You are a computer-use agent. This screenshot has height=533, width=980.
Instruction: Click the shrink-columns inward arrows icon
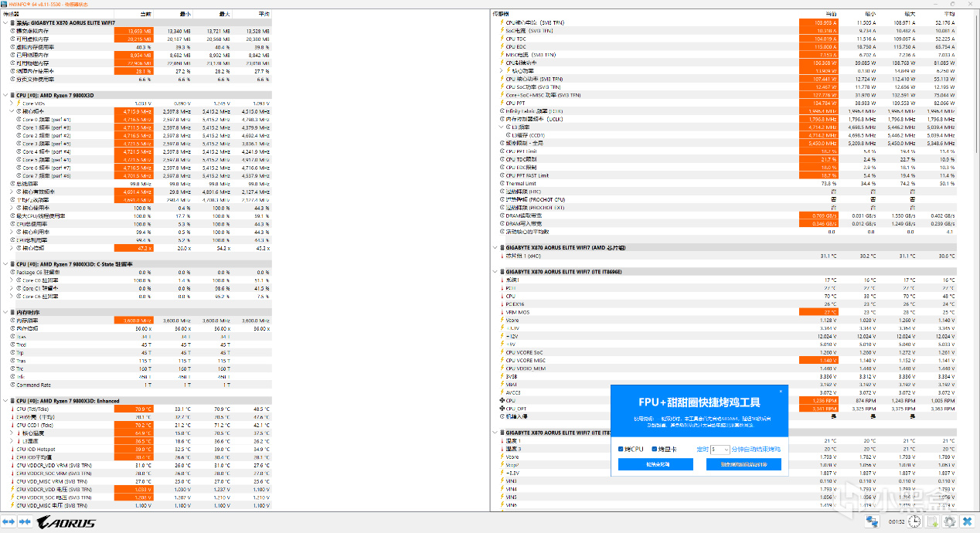[x=25, y=522]
